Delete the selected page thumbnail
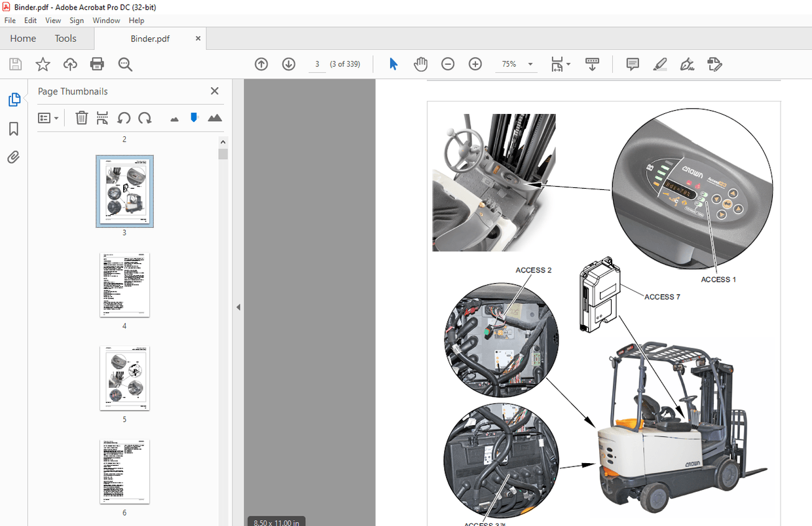 [81, 117]
